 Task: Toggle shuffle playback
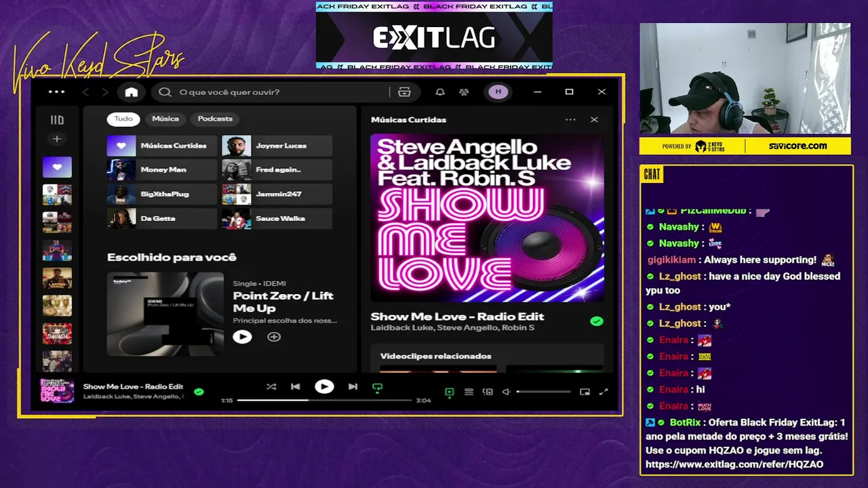tap(271, 387)
